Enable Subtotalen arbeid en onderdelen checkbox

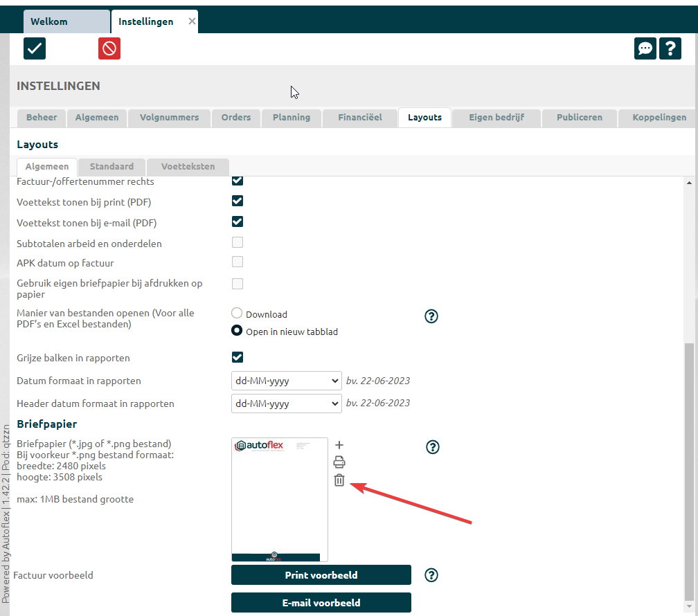click(x=238, y=243)
